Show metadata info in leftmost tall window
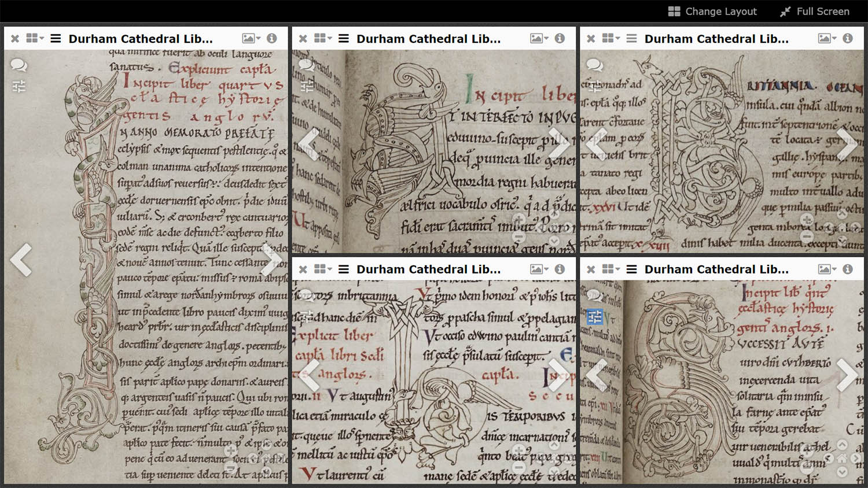The height and width of the screenshot is (488, 868). pyautogui.click(x=271, y=38)
